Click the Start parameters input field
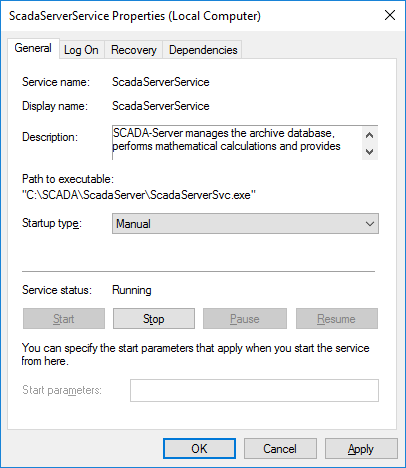The width and height of the screenshot is (406, 468). click(254, 390)
